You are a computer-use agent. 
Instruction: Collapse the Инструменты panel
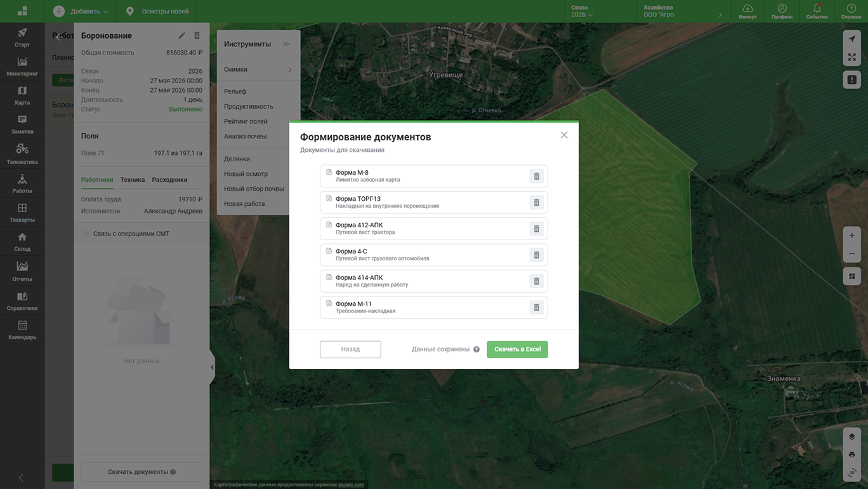click(x=286, y=44)
